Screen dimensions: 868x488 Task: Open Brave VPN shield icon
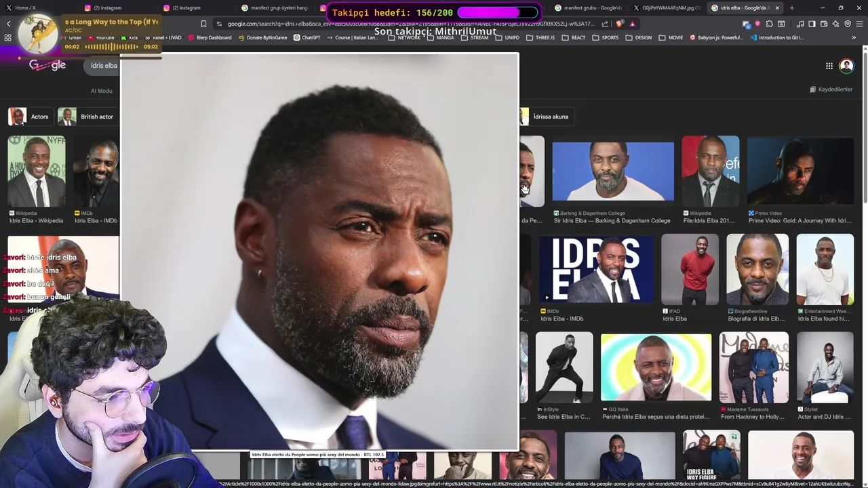click(848, 24)
